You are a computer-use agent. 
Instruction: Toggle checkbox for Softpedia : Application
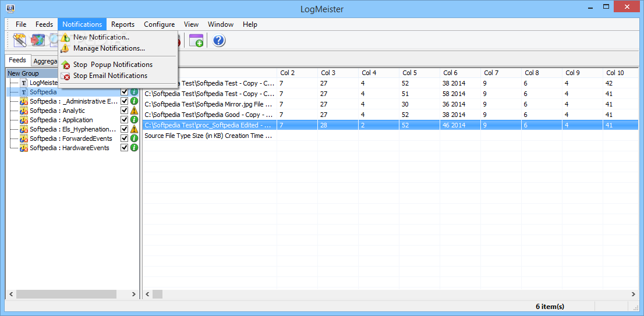tap(125, 120)
